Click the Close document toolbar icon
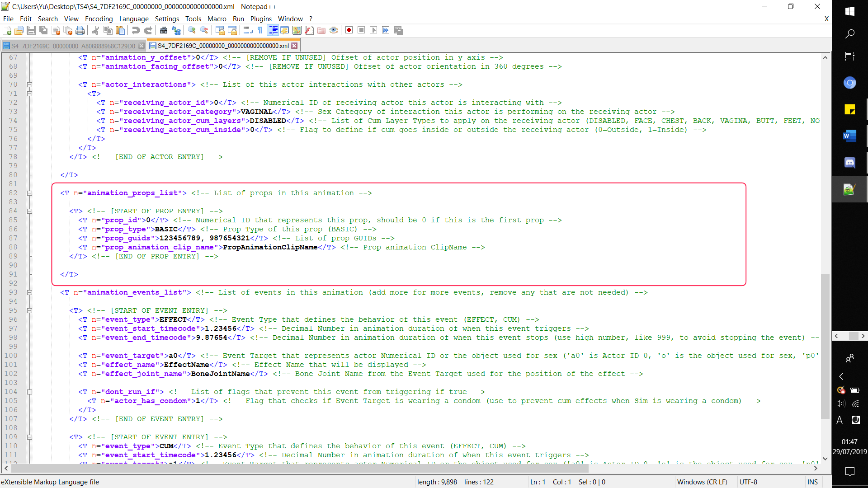 [x=56, y=30]
